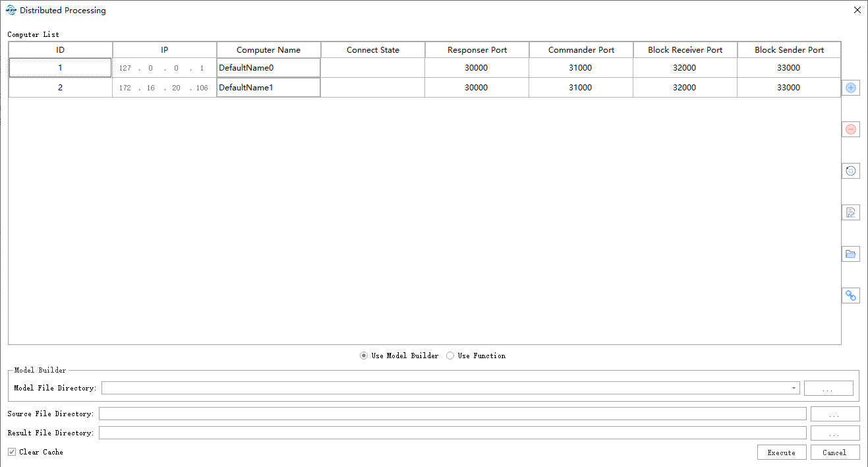Viewport: 868px width, 467px height.
Task: Browse for a Result File Directory
Action: coord(835,432)
